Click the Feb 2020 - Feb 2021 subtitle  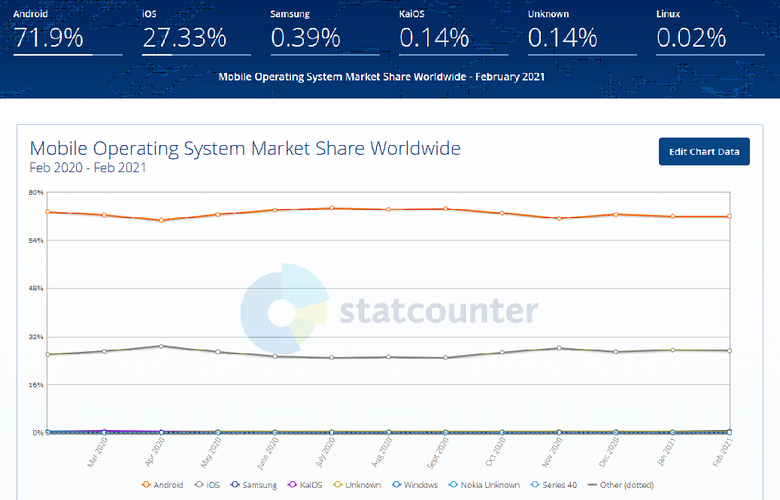[88, 168]
